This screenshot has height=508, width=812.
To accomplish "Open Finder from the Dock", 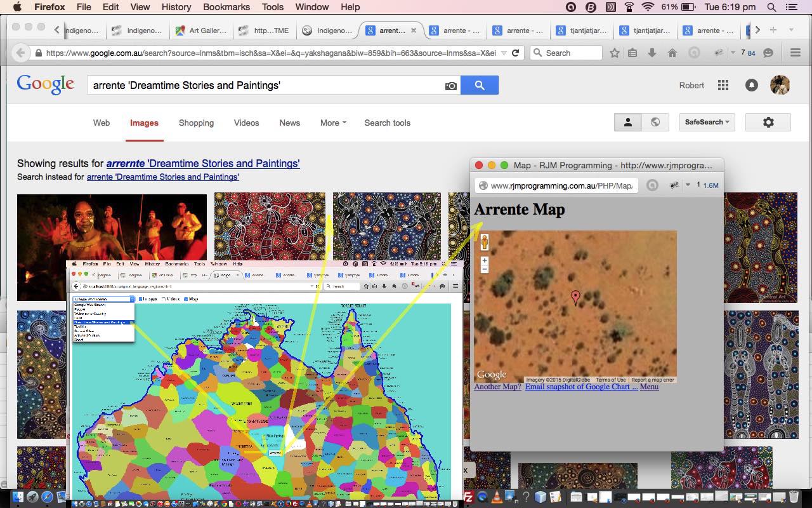I will 17,497.
